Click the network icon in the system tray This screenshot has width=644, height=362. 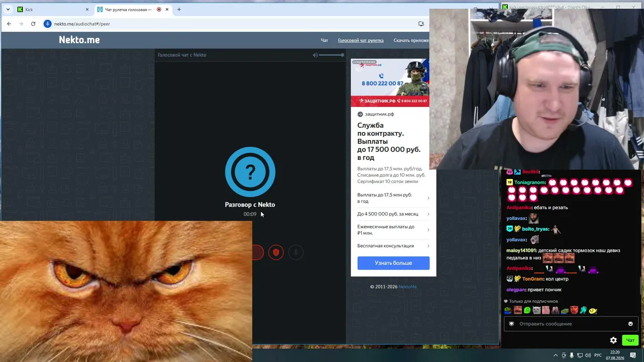(x=580, y=355)
